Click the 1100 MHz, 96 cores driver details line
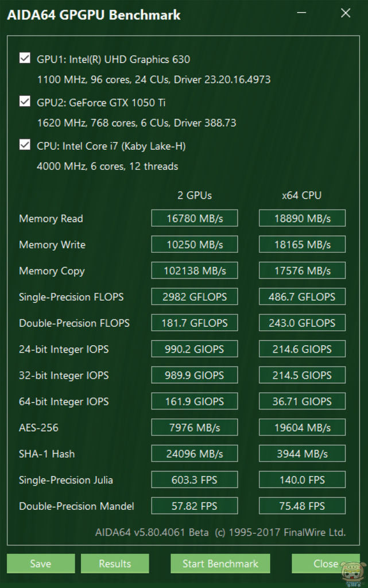Image resolution: width=368 pixels, height=588 pixels. [154, 79]
